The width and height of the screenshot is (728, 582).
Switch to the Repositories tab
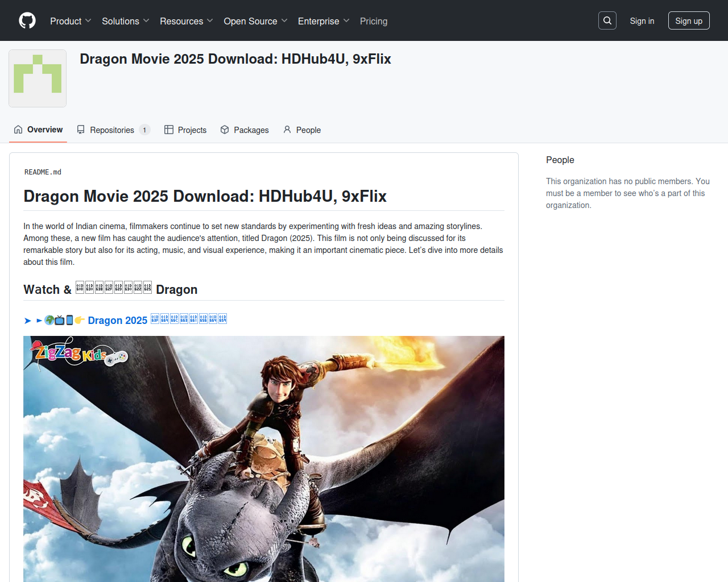pos(112,130)
